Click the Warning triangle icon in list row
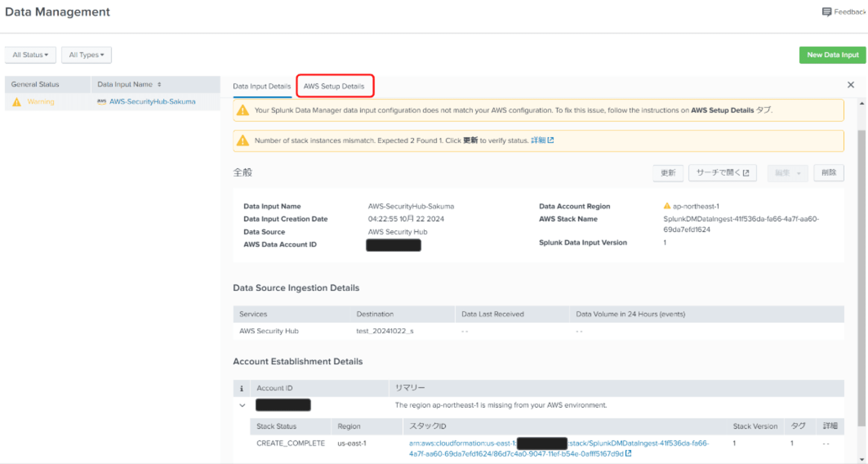868x464 pixels. point(17,102)
